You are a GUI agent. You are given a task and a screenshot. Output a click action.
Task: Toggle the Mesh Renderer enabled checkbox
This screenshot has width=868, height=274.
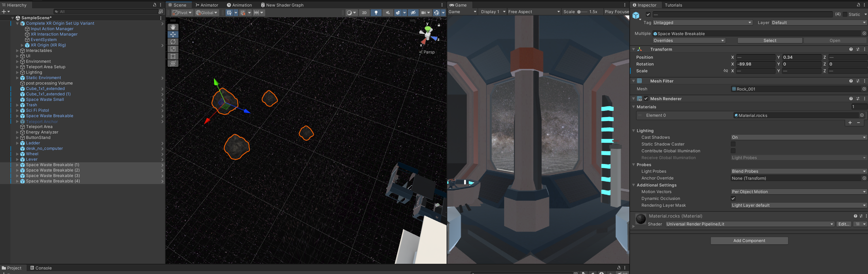[x=646, y=99]
